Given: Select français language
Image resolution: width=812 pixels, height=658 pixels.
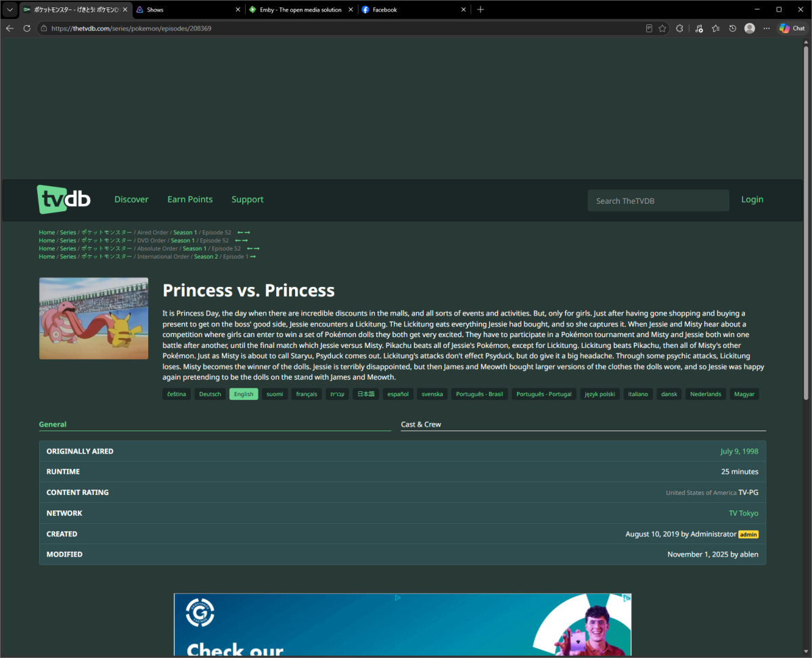Looking at the screenshot, I should tap(307, 394).
